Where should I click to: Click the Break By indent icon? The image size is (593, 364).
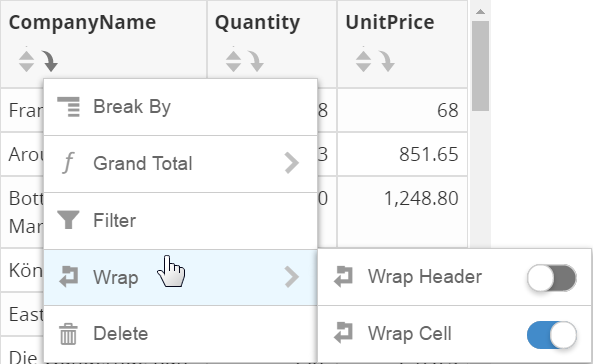(x=68, y=107)
